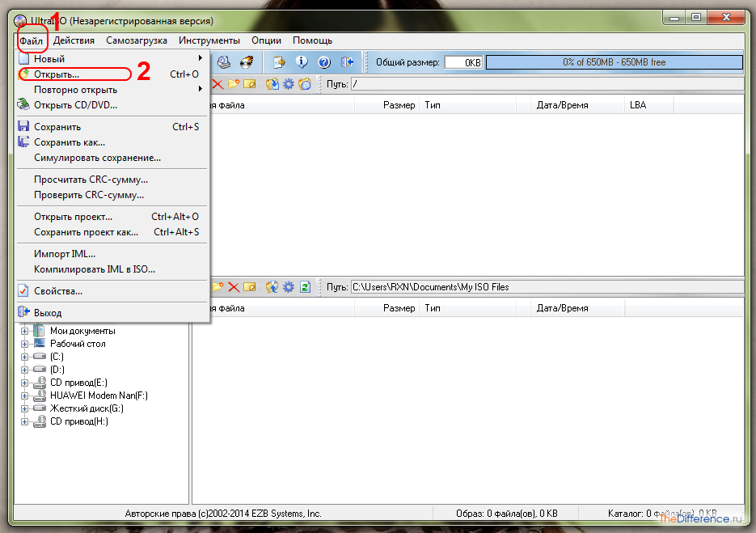
Task: Click the lower pane Путь path field
Action: [546, 287]
